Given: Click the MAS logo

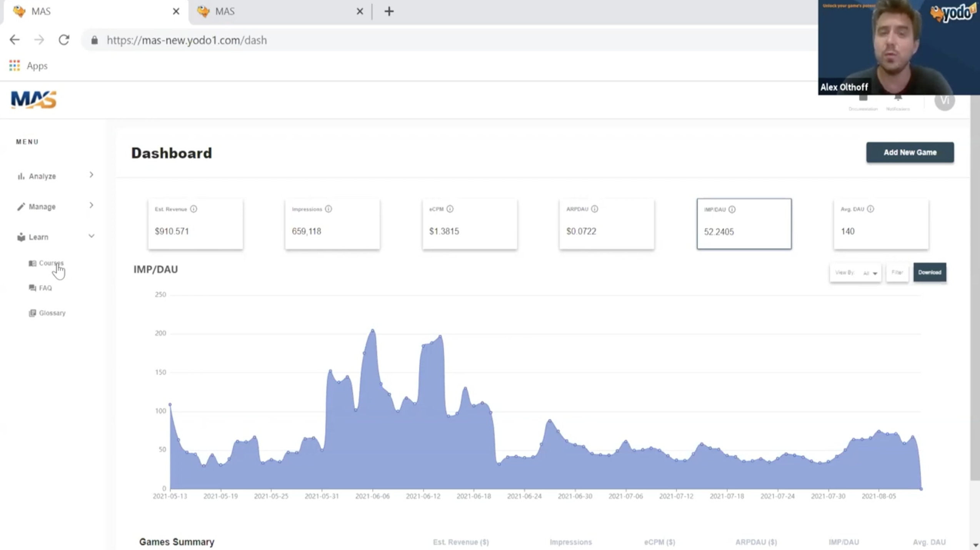Looking at the screenshot, I should (34, 100).
